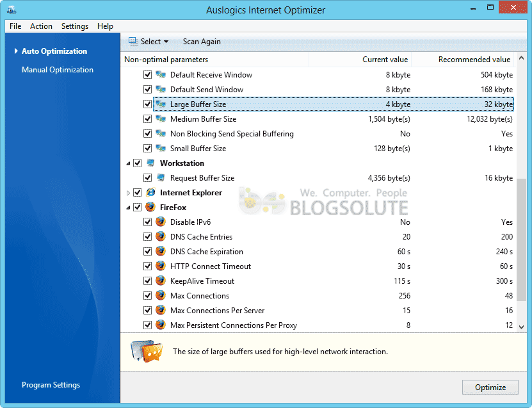Image resolution: width=532 pixels, height=408 pixels.
Task: Select the DNS Cache Expiration row text
Action: (207, 252)
